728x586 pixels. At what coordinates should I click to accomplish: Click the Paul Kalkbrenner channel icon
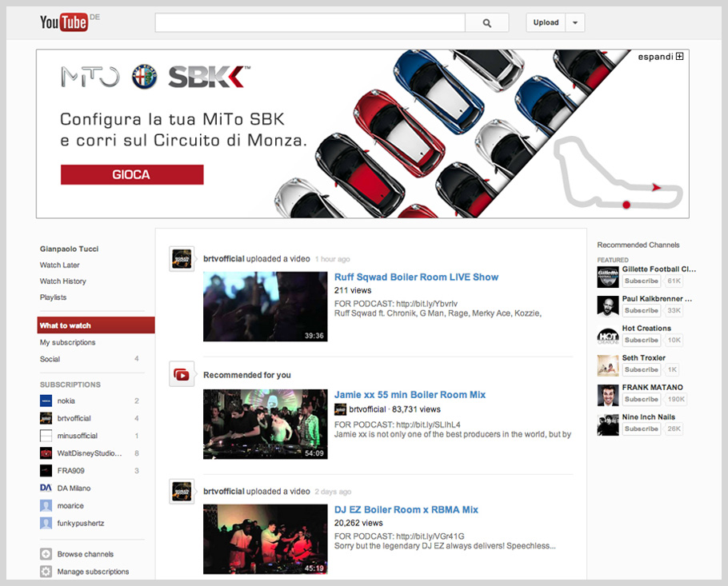pos(608,306)
